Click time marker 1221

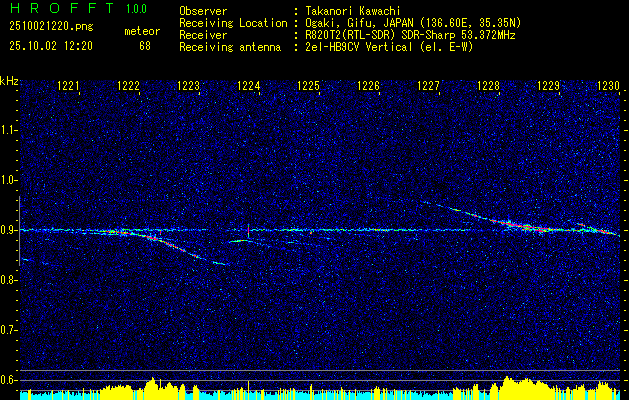(x=68, y=86)
